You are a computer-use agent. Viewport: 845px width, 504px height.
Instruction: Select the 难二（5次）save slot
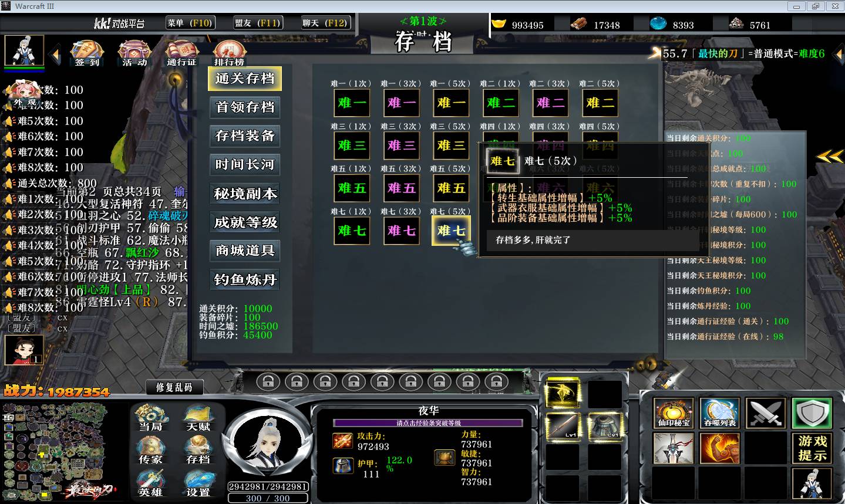pos(600,103)
